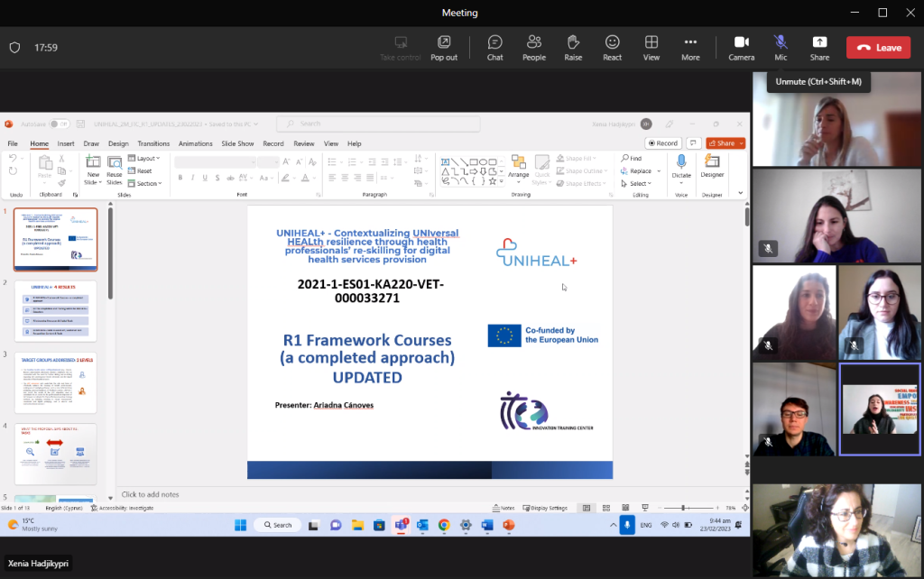Show the People participants list

pos(533,48)
